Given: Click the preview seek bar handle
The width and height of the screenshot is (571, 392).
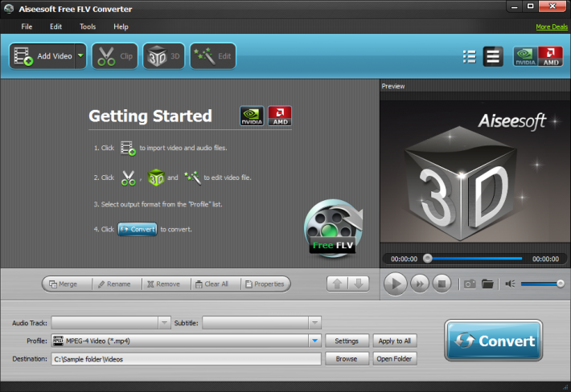Looking at the screenshot, I should click(428, 259).
